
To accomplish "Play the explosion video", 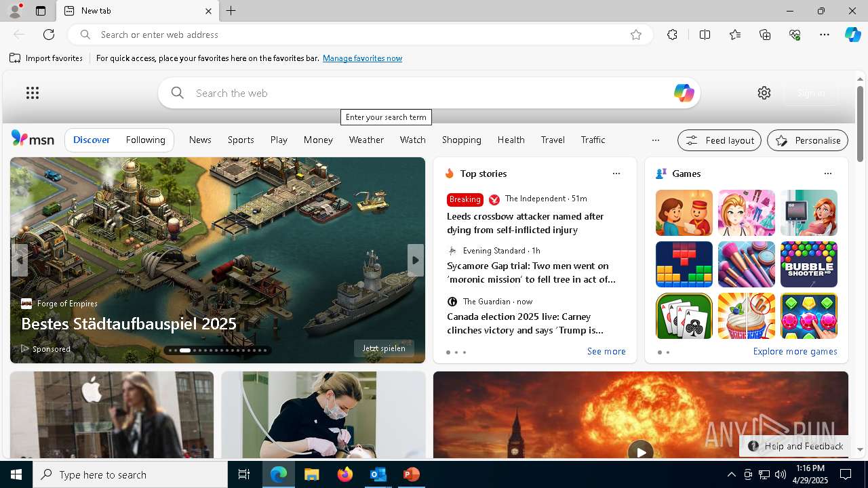I will click(640, 451).
